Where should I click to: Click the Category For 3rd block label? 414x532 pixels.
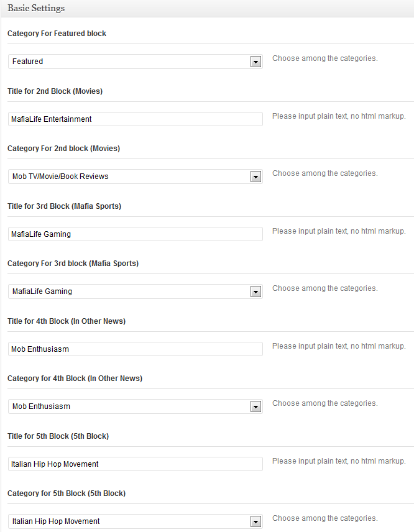pos(73,264)
